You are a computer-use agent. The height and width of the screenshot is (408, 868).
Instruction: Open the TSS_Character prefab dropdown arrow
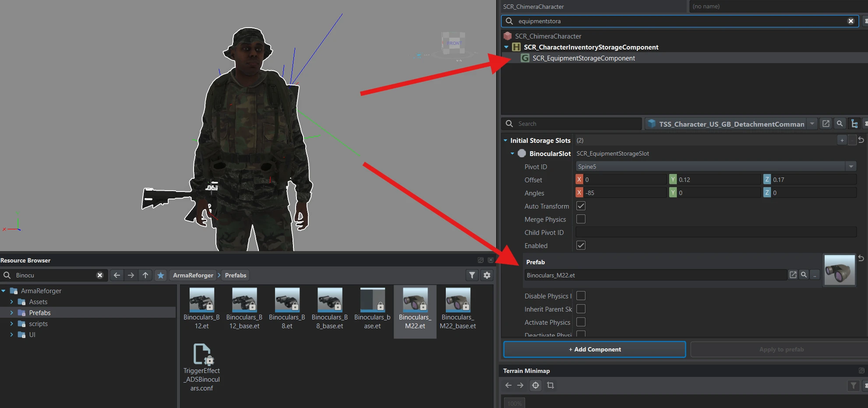click(812, 124)
